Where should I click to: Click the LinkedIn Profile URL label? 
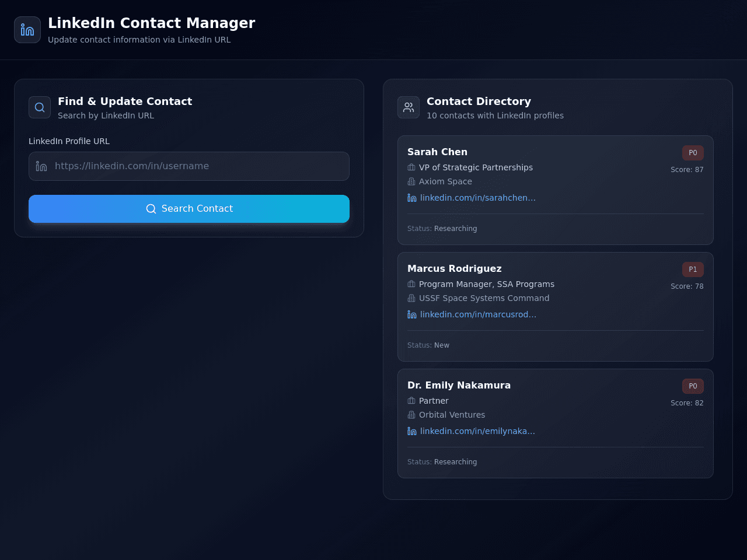click(x=69, y=141)
